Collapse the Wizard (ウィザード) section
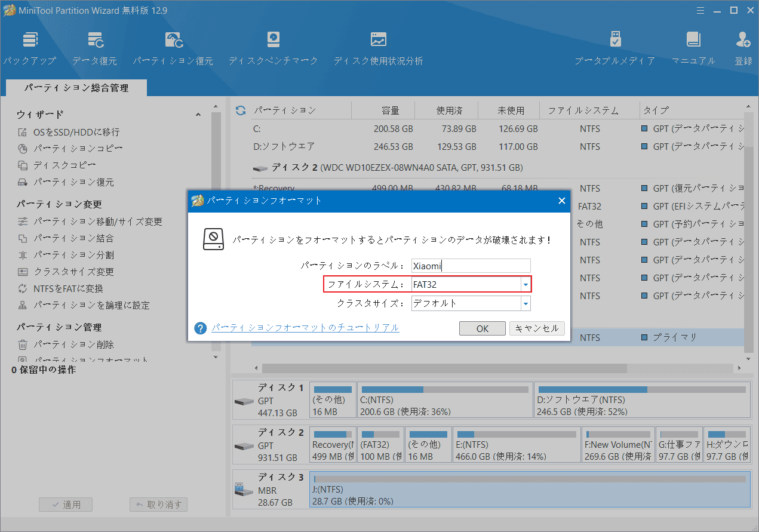 [198, 115]
